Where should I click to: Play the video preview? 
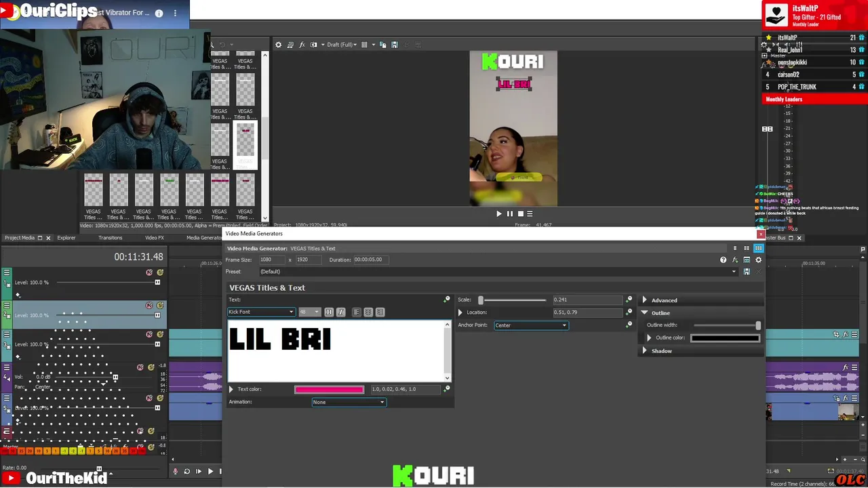pyautogui.click(x=499, y=213)
